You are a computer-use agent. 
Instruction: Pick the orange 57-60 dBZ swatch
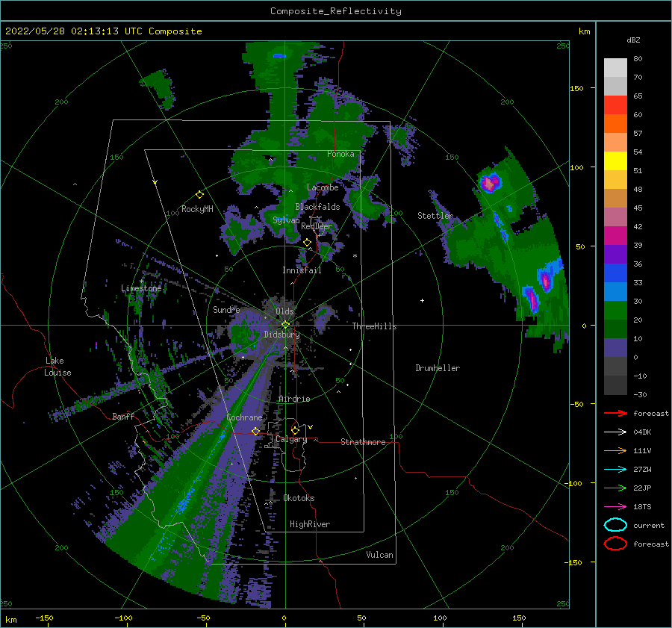[615, 123]
